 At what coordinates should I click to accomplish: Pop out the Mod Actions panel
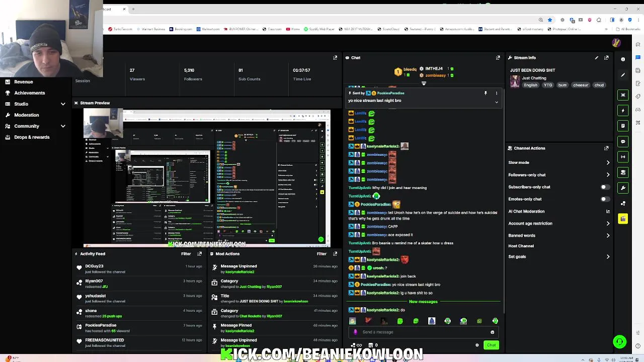(335, 254)
